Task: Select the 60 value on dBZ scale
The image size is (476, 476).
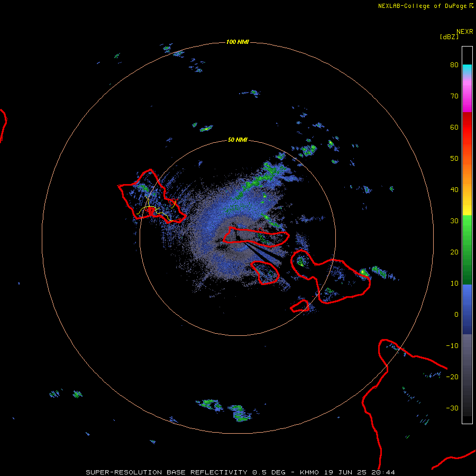Action: coord(454,127)
